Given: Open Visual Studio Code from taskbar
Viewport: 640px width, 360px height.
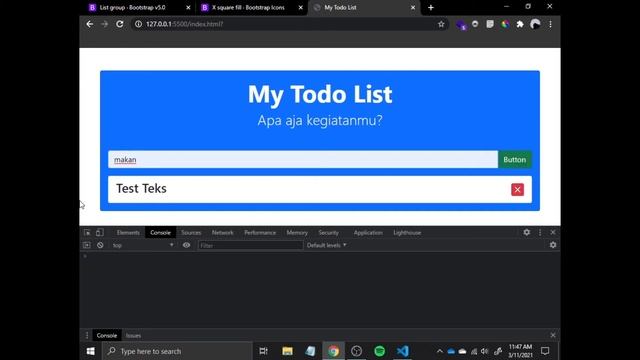Looking at the screenshot, I should 402,351.
